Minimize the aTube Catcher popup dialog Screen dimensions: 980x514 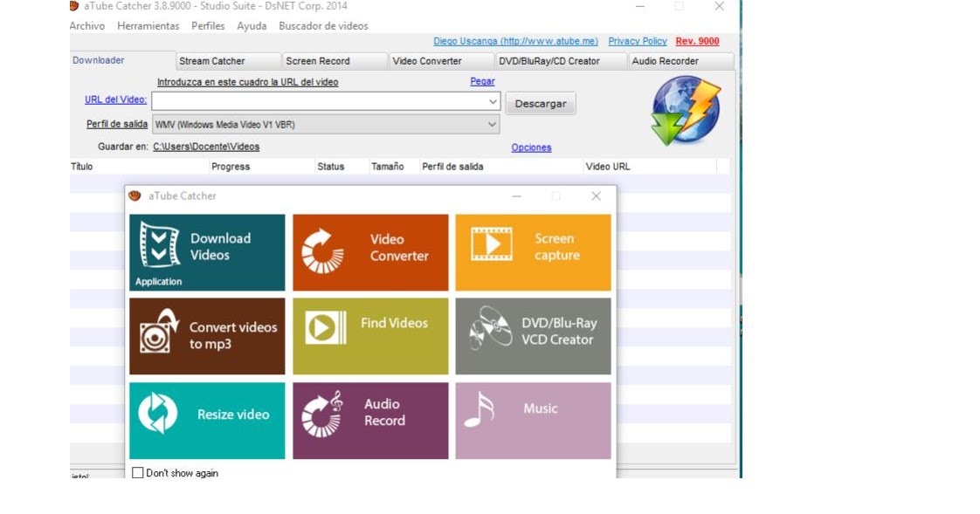point(516,196)
